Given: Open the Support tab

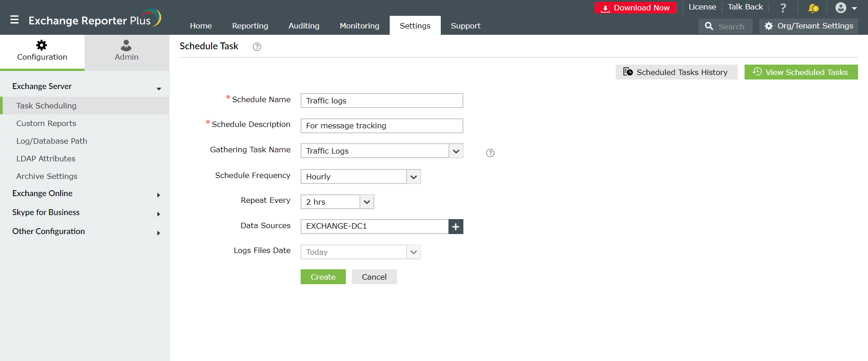Looking at the screenshot, I should coord(466,26).
